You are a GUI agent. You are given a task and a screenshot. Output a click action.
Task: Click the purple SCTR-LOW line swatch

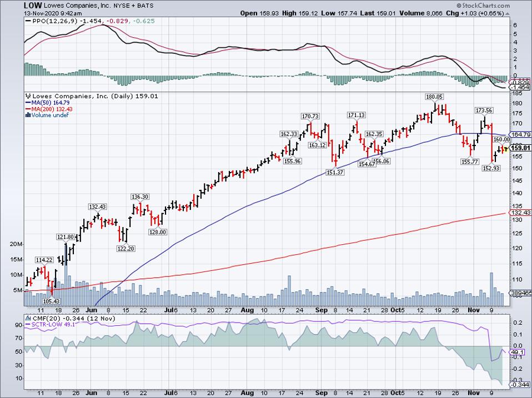click(x=27, y=325)
